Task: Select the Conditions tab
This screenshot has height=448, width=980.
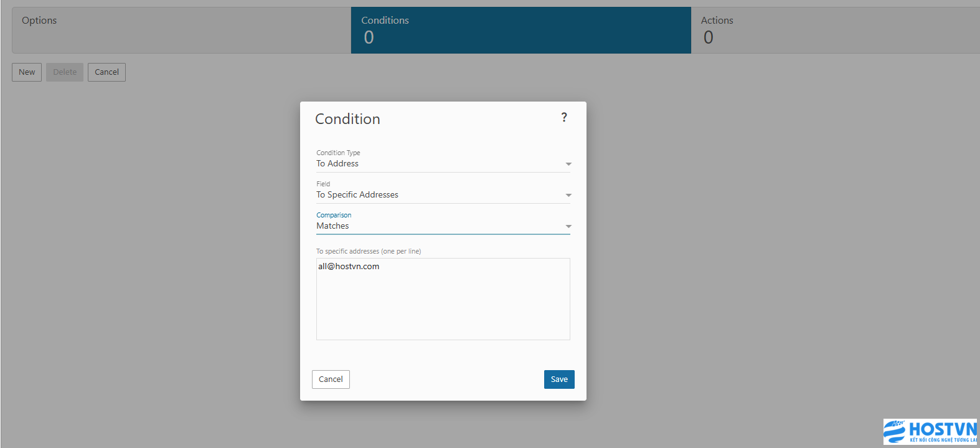Action: point(521,30)
